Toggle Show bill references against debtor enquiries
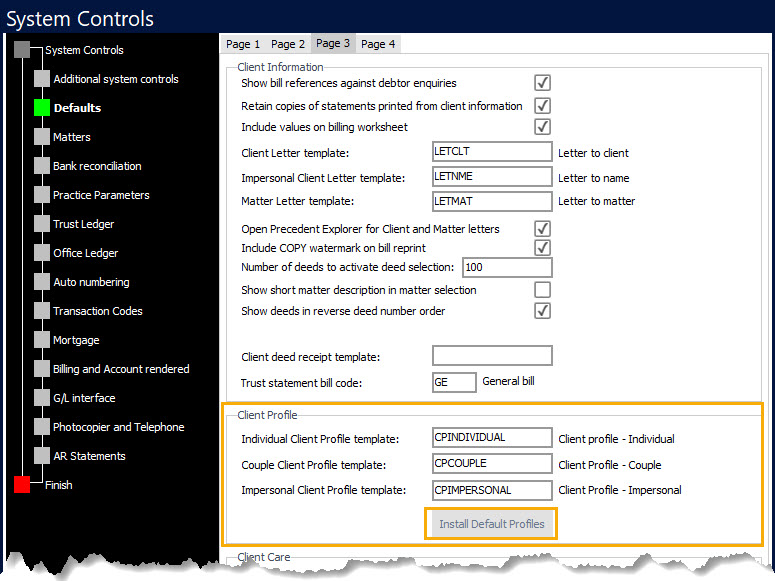The image size is (775, 581). coord(542,83)
